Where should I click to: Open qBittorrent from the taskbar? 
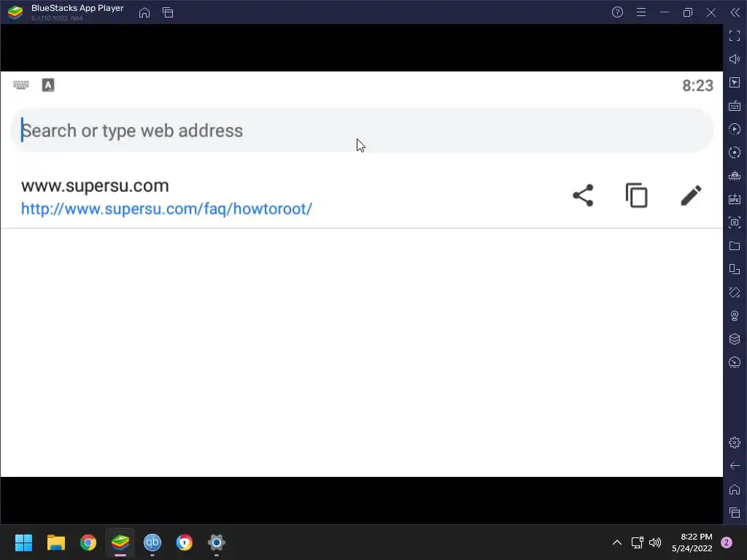coord(152,542)
